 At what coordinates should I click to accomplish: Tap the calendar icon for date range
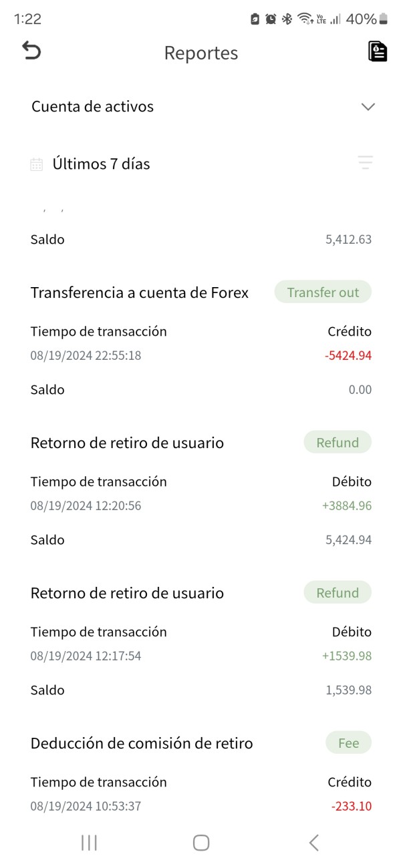pyautogui.click(x=37, y=164)
